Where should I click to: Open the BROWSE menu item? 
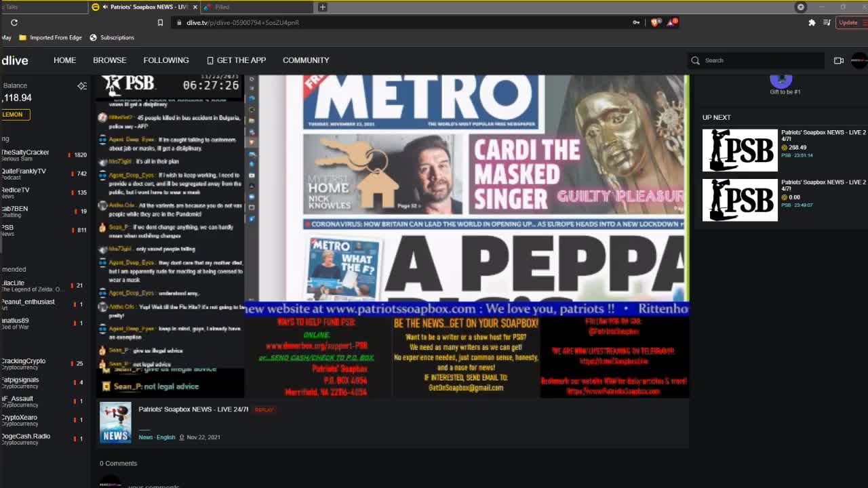tap(110, 60)
